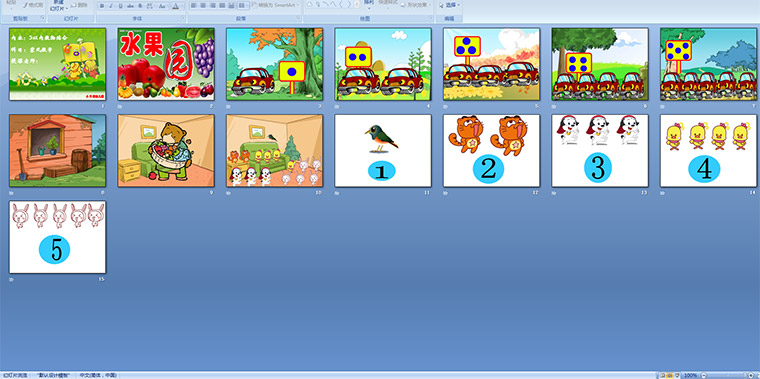The image size is (760, 379).
Task: Click the align left paragraph icon
Action: (x=193, y=5)
